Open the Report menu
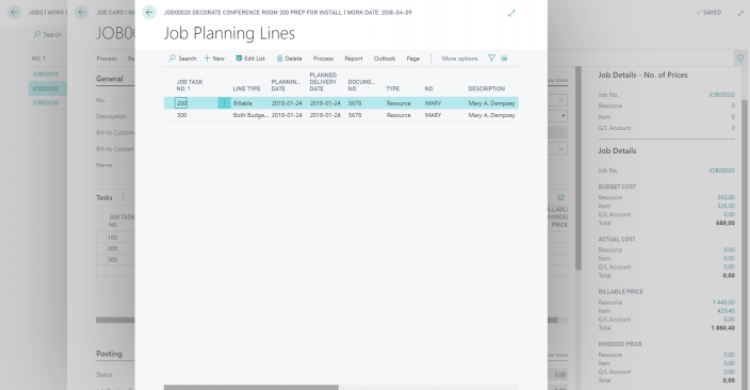Viewport: 750px width, 390px height. 353,58
